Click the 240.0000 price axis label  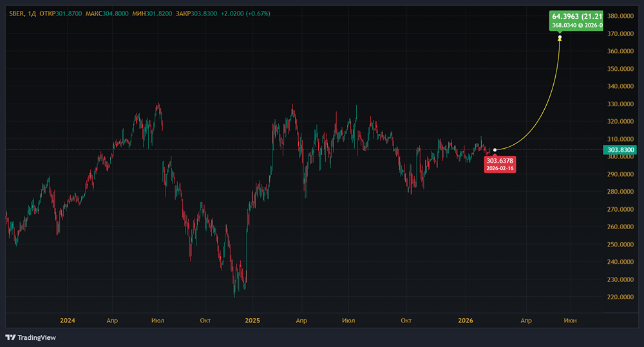pos(620,261)
